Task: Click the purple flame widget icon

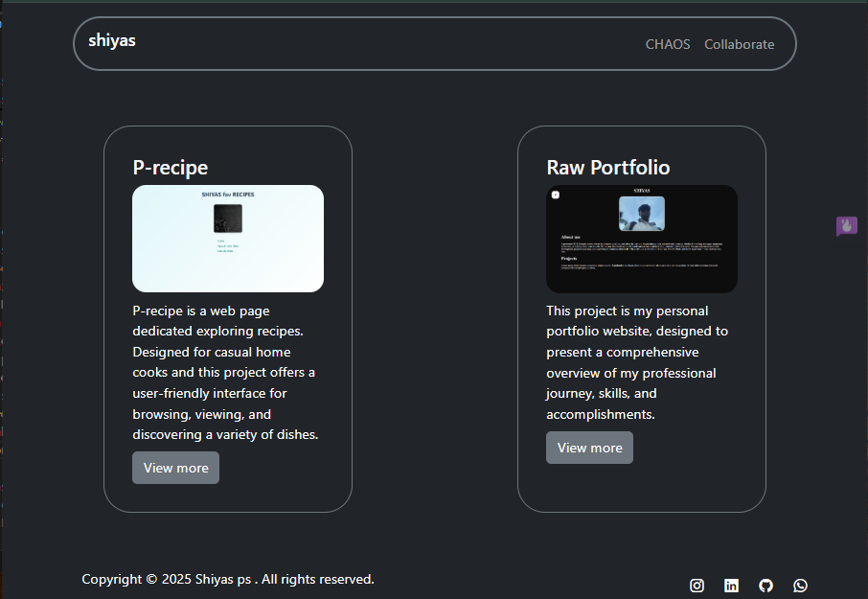Action: point(846,226)
